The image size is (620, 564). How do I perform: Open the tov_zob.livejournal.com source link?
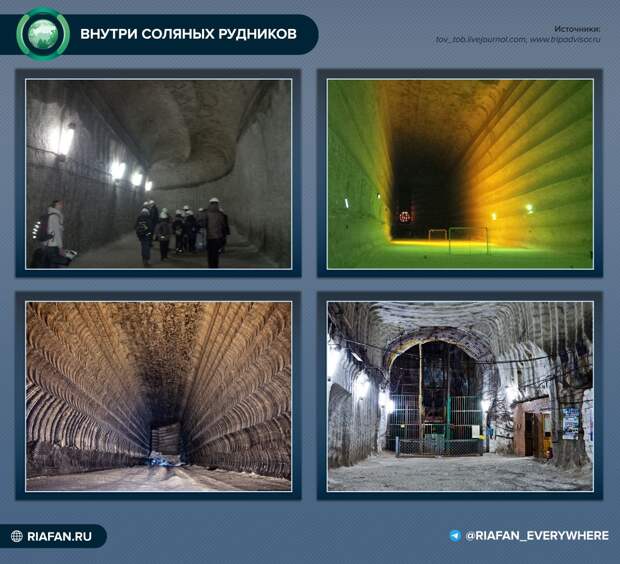[x=481, y=40]
